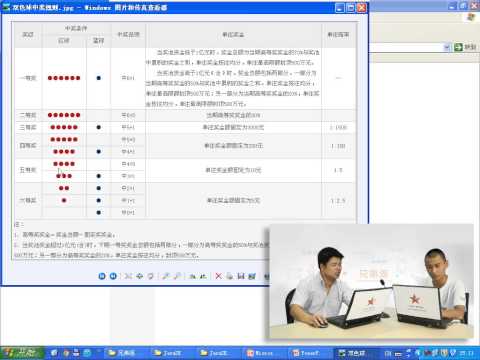The width and height of the screenshot is (480, 360).
Task: Click the Best Fit toolbar icon
Action: [128, 276]
